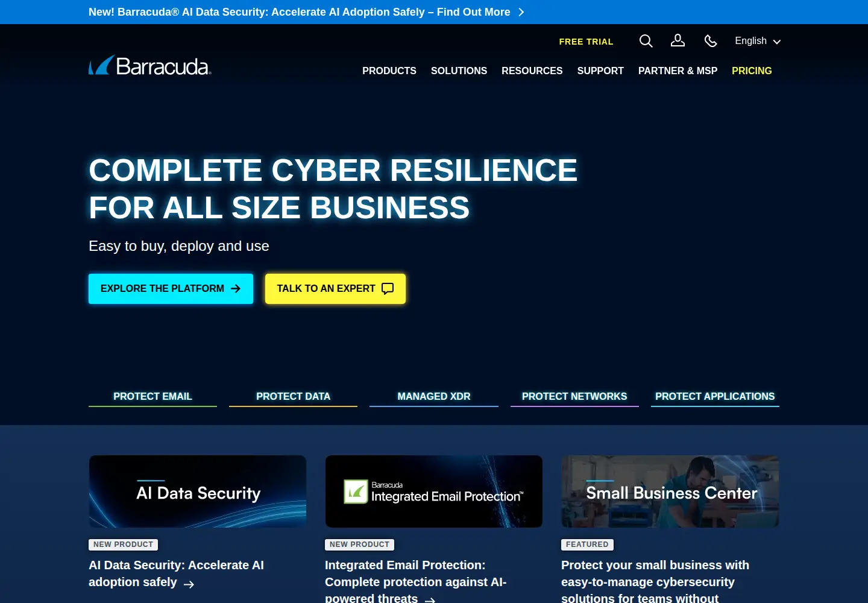This screenshot has width=868, height=603.
Task: Open the Resources menu
Action: click(532, 71)
